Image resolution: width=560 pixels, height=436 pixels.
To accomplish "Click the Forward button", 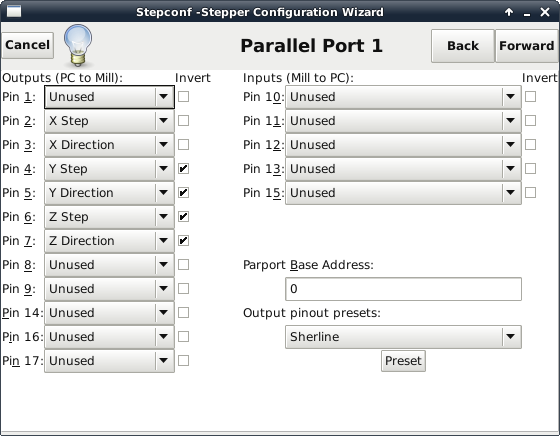I will tap(526, 46).
